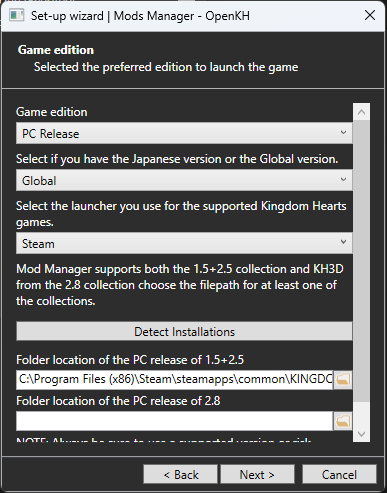Click the chevron arrow on PC Release dropdown
The width and height of the screenshot is (387, 493).
pos(343,132)
